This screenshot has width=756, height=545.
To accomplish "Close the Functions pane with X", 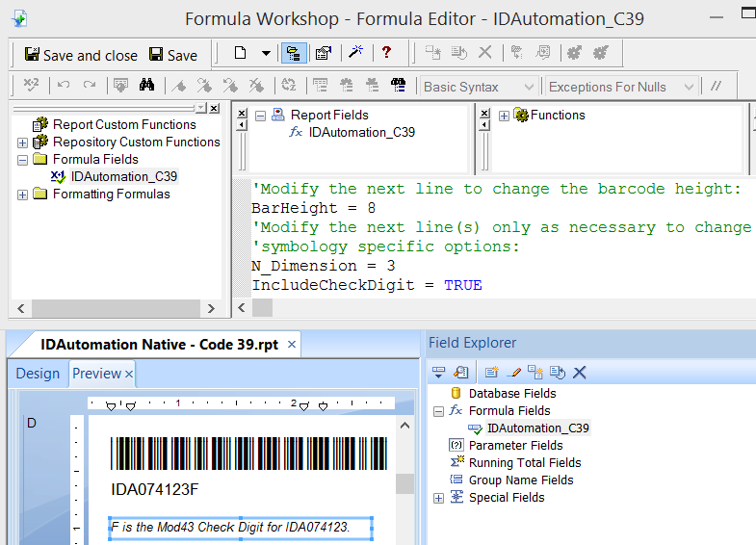I will [485, 113].
